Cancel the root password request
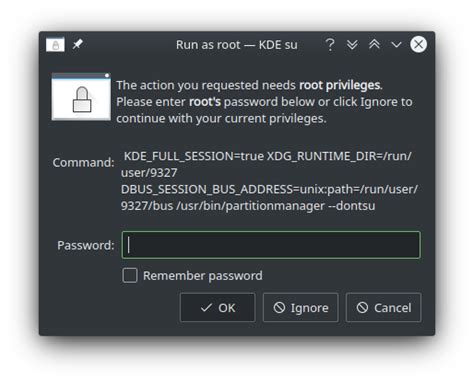 [x=384, y=307]
